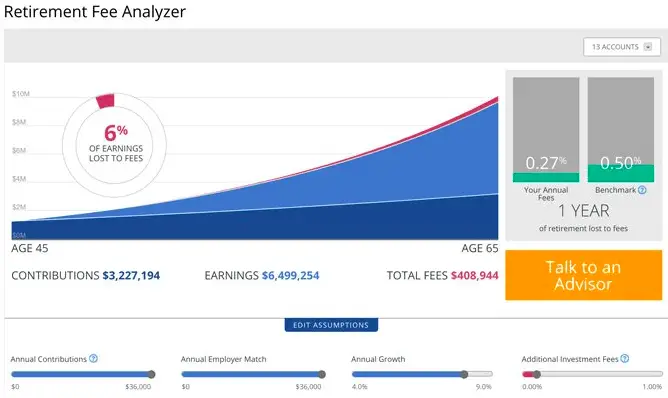Click the Annual Employer Match slider handle
This screenshot has width=668, height=398.
(322, 375)
